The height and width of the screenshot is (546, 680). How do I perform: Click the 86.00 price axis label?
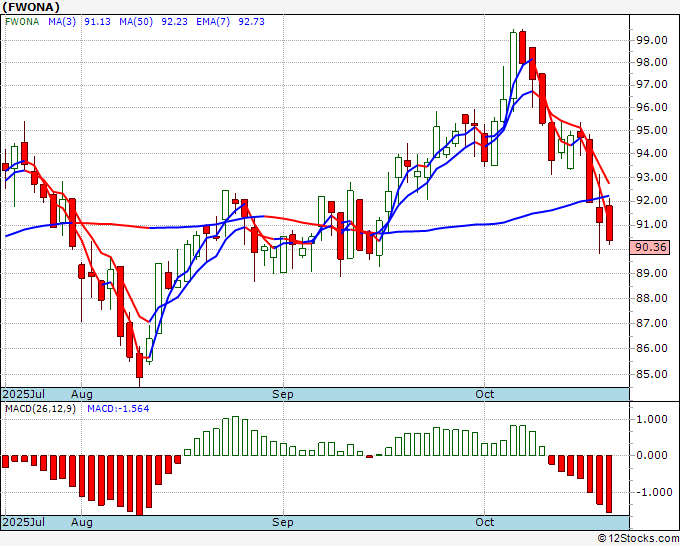[651, 348]
